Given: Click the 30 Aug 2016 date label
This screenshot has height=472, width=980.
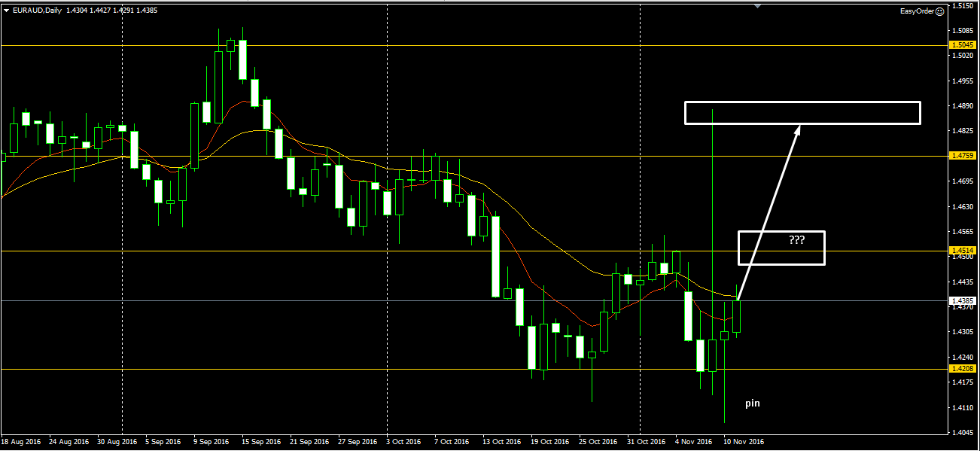Looking at the screenshot, I should pos(117,442).
